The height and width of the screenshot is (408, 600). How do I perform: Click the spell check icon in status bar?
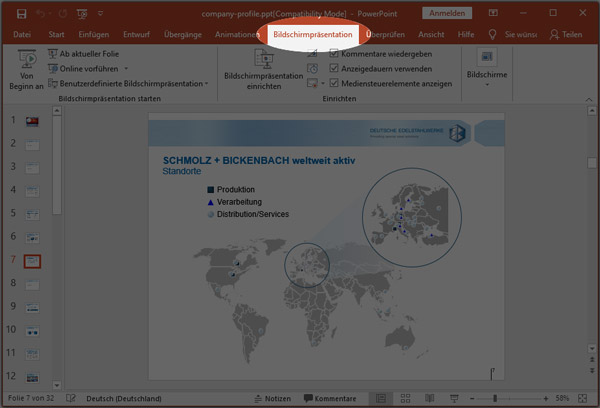[71, 398]
